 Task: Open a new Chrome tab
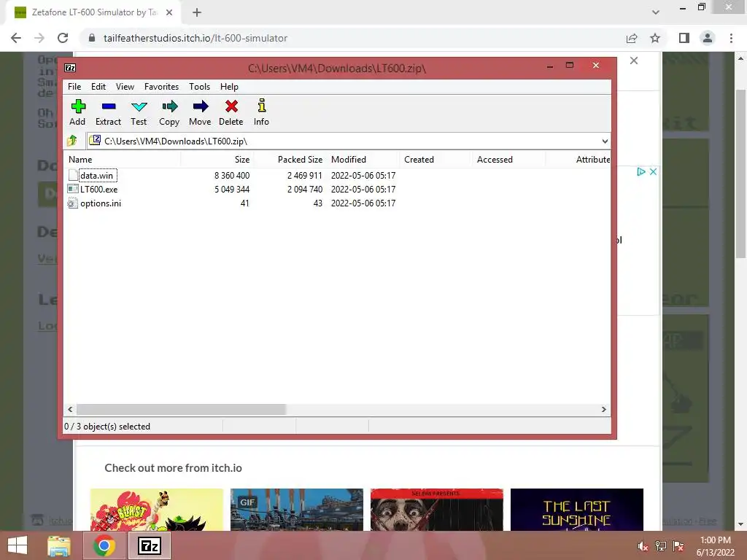[197, 12]
